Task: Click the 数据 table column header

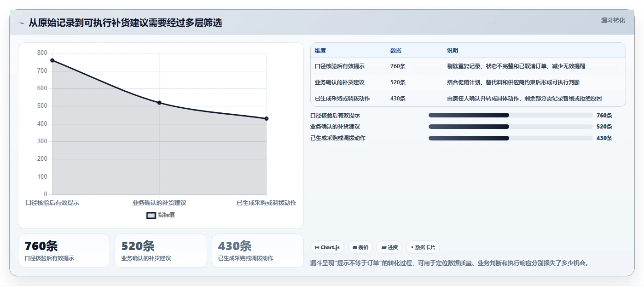Action: pos(396,51)
